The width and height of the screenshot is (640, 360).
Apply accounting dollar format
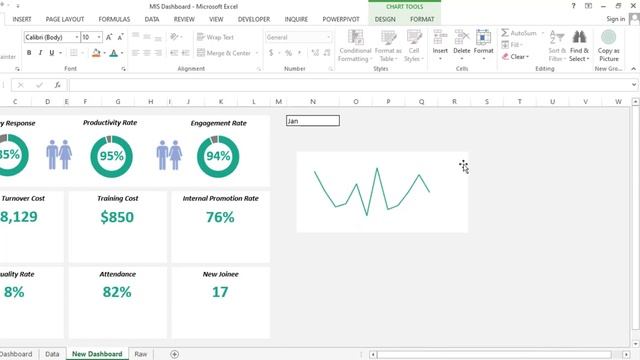point(271,53)
